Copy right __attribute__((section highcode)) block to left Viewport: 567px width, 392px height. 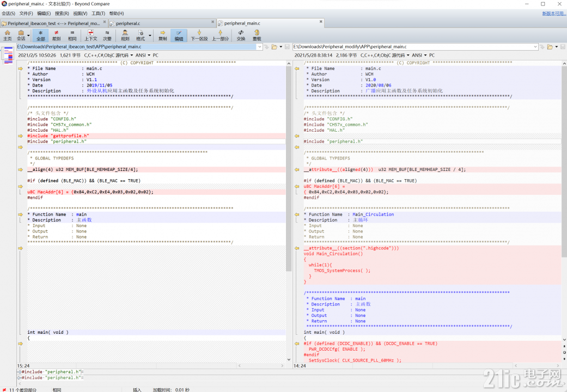(297, 248)
